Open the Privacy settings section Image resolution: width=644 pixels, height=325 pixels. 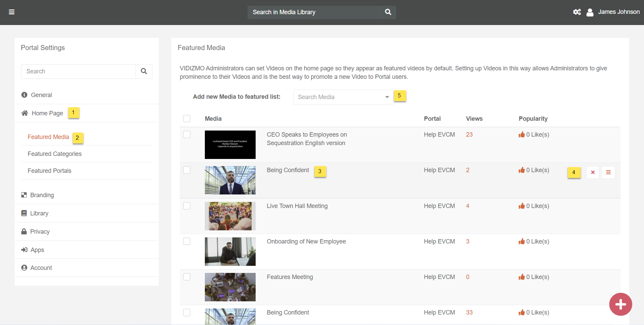[x=40, y=232]
